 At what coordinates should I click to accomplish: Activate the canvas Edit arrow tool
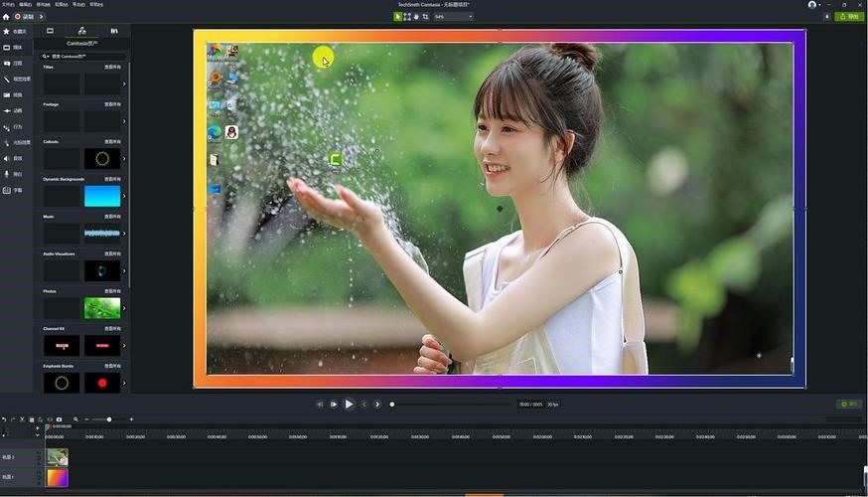(397, 17)
